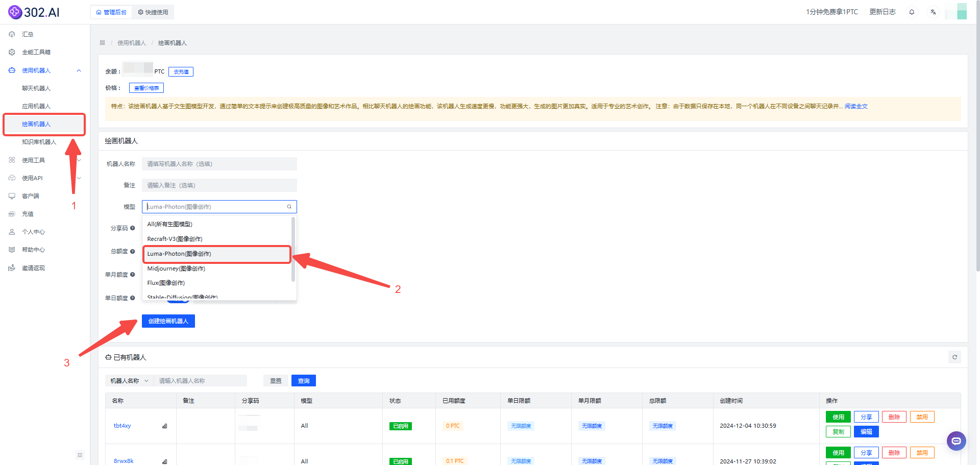Click 禁用 button for tbt4xy robot

point(922,417)
